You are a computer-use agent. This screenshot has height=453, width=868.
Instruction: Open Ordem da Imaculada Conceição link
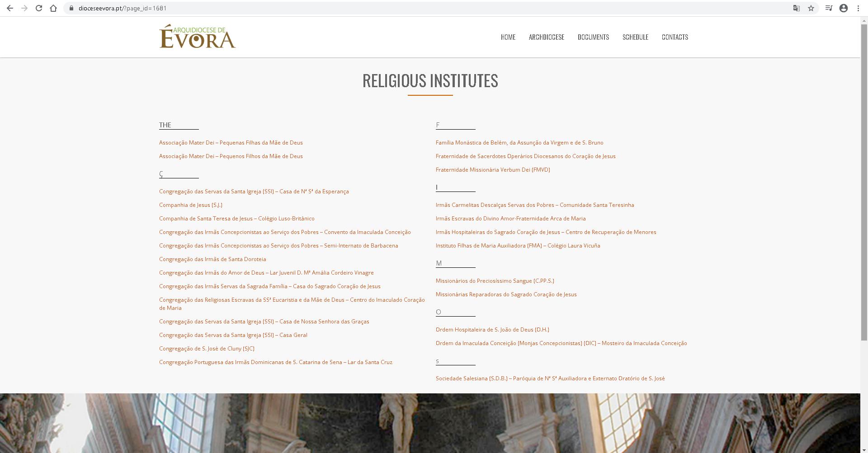561,343
